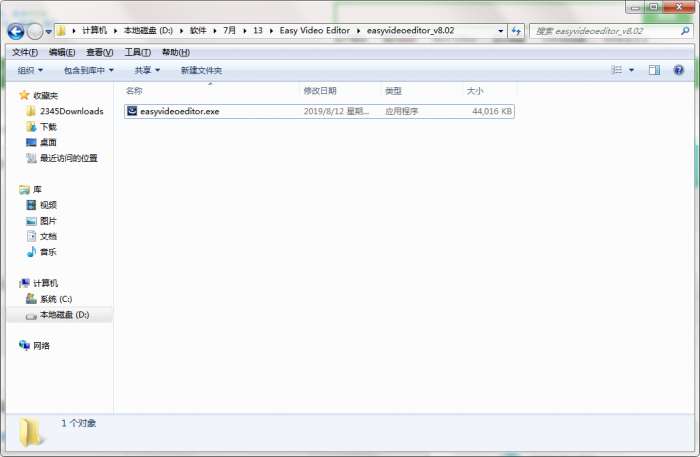Click 本地磁盘 (D:) in address breadcrumb

click(x=148, y=30)
